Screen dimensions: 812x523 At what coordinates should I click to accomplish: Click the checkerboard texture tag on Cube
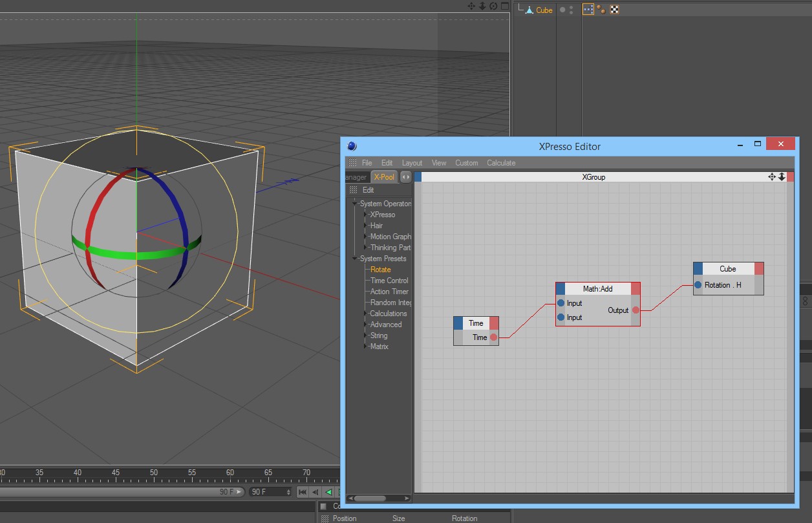click(614, 10)
